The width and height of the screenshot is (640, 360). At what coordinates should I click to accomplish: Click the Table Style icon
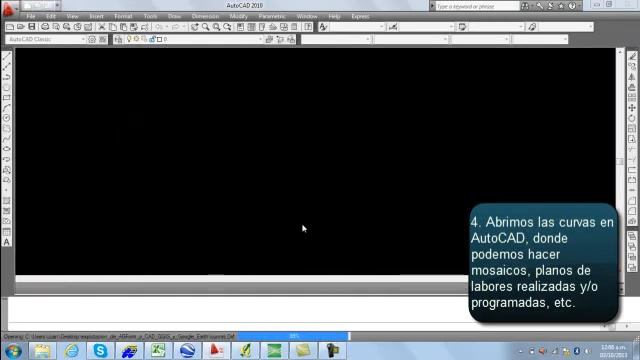tap(462, 27)
